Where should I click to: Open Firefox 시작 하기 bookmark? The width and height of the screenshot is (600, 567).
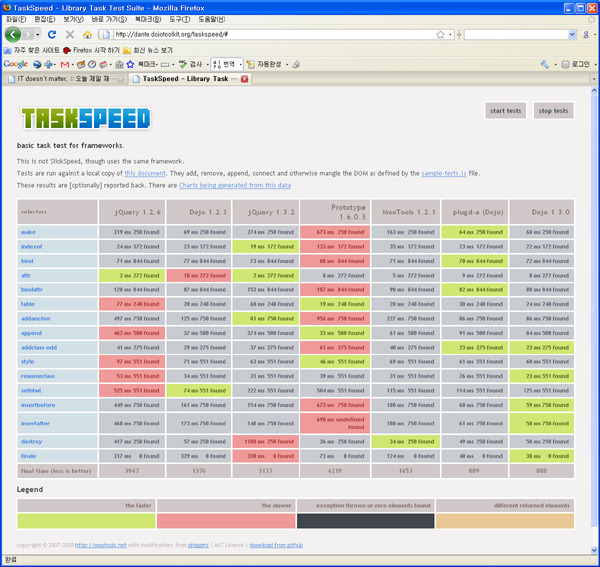click(x=91, y=50)
